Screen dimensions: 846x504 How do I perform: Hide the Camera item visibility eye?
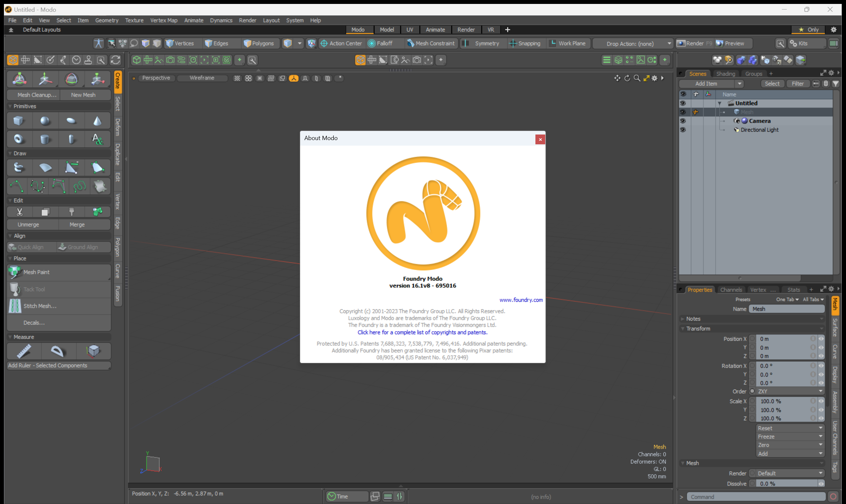[683, 121]
